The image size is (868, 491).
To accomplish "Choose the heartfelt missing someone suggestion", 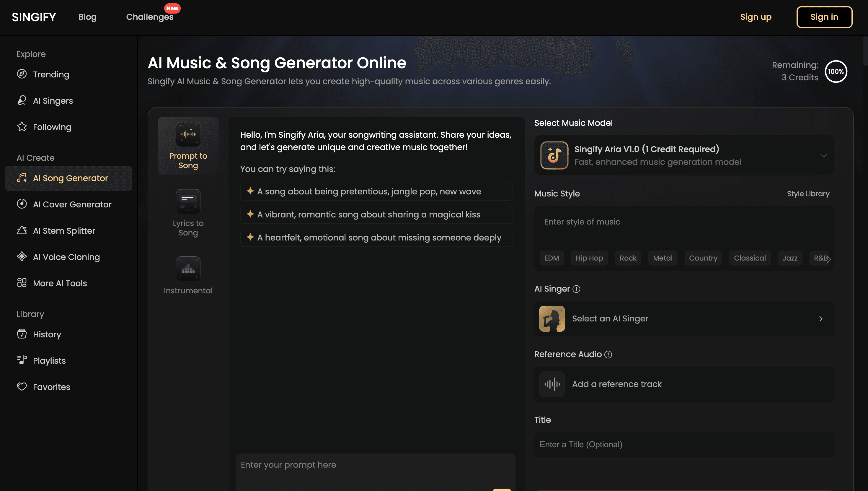I will pos(376,238).
